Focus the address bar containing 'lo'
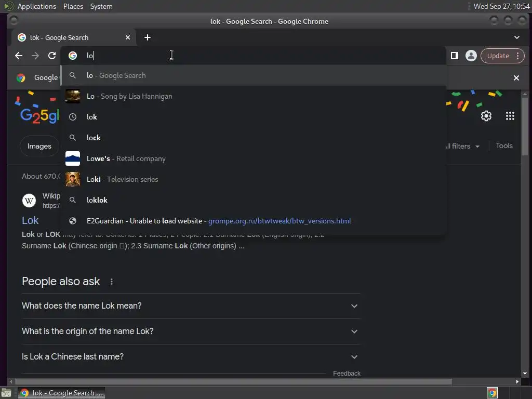532x399 pixels. [x=253, y=56]
